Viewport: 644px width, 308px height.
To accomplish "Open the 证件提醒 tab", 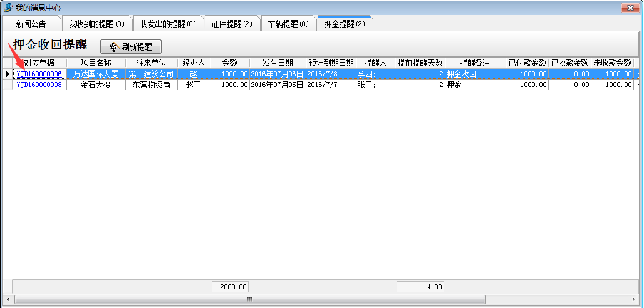I will (x=231, y=24).
